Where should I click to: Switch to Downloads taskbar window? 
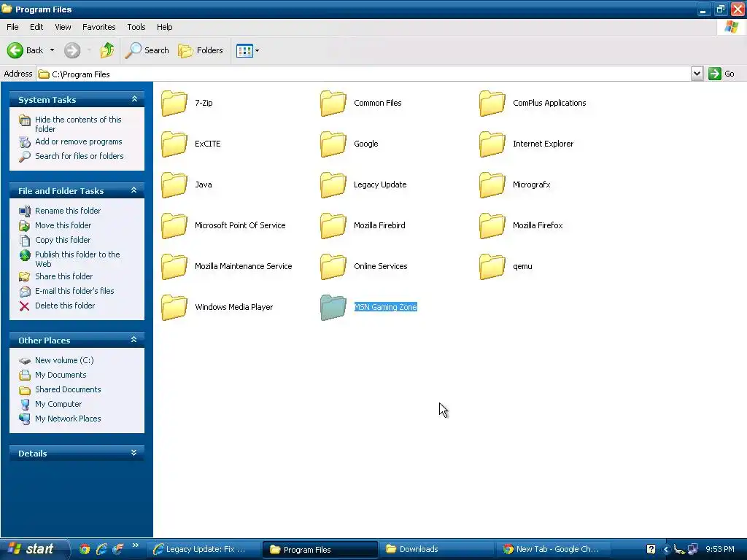(436, 549)
